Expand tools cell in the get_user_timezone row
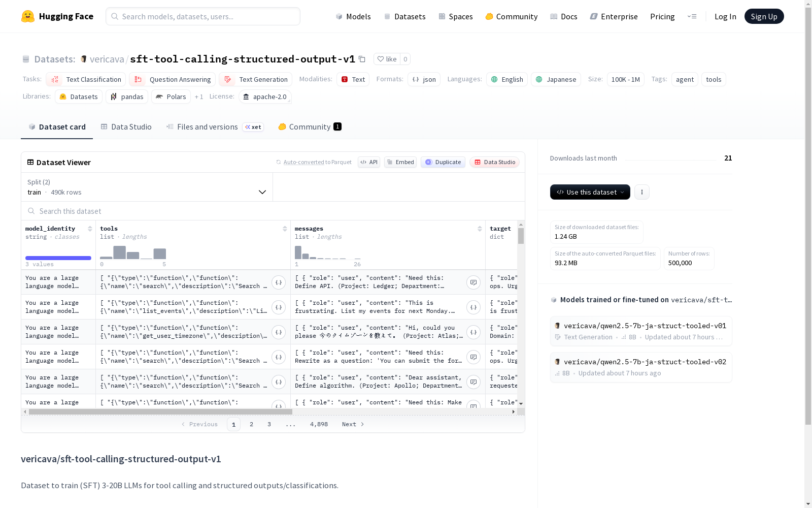This screenshot has width=812, height=508. [x=279, y=332]
